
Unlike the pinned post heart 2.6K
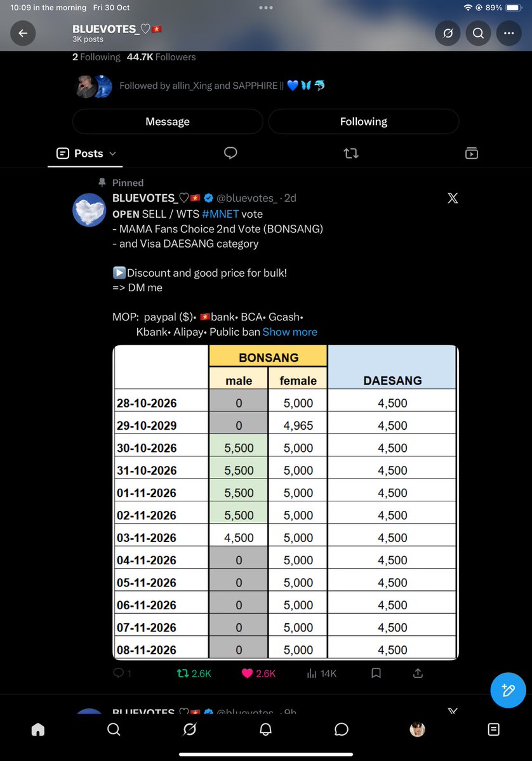[258, 673]
